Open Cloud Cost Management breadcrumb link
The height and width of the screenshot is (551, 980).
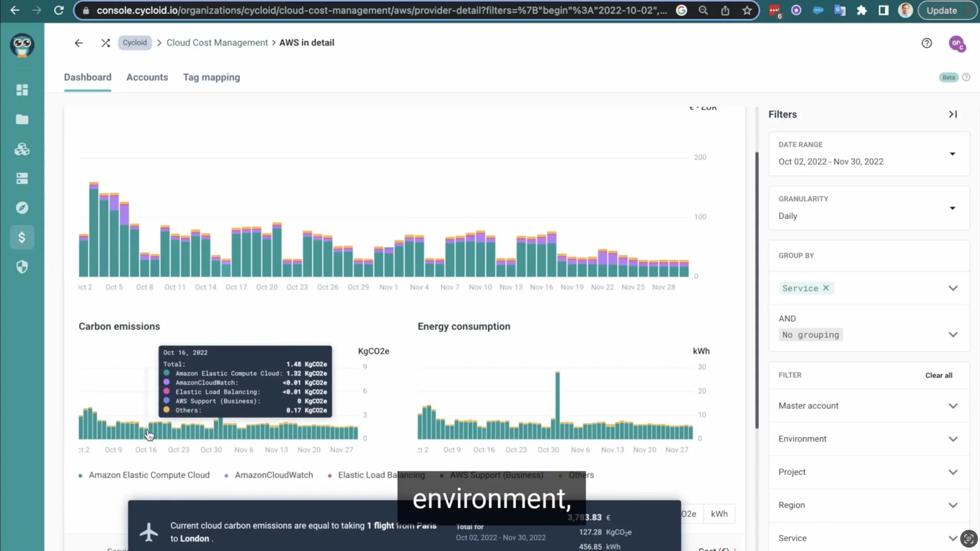(217, 43)
